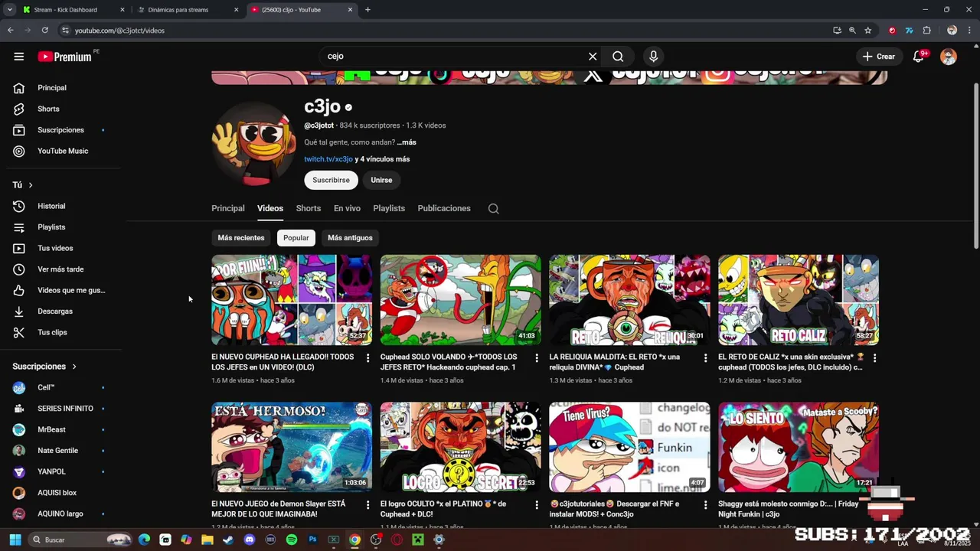Switch to the channel Shorts tab
Screen dimensions: 980x551
coord(309,208)
